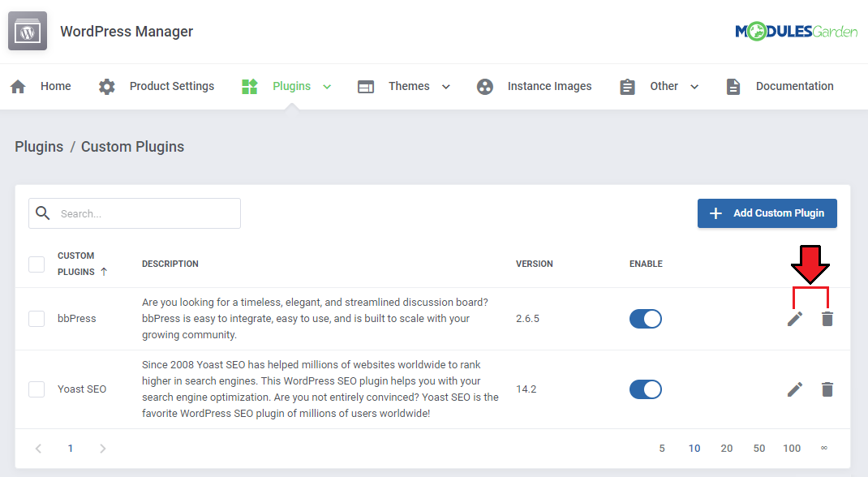This screenshot has width=868, height=477.
Task: Click the Version column header
Action: point(535,264)
